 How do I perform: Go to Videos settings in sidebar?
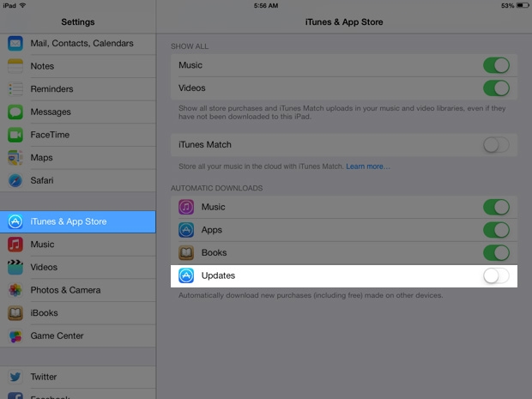(x=78, y=267)
